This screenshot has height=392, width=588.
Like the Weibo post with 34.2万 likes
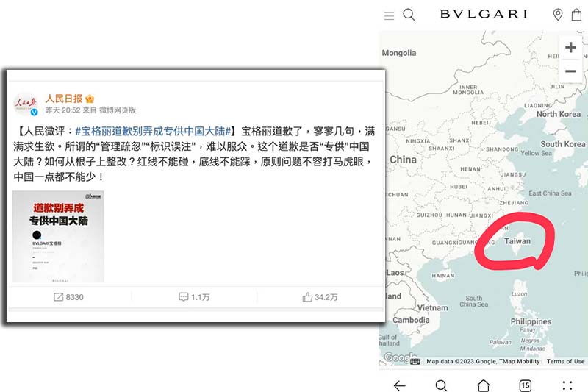click(320, 297)
